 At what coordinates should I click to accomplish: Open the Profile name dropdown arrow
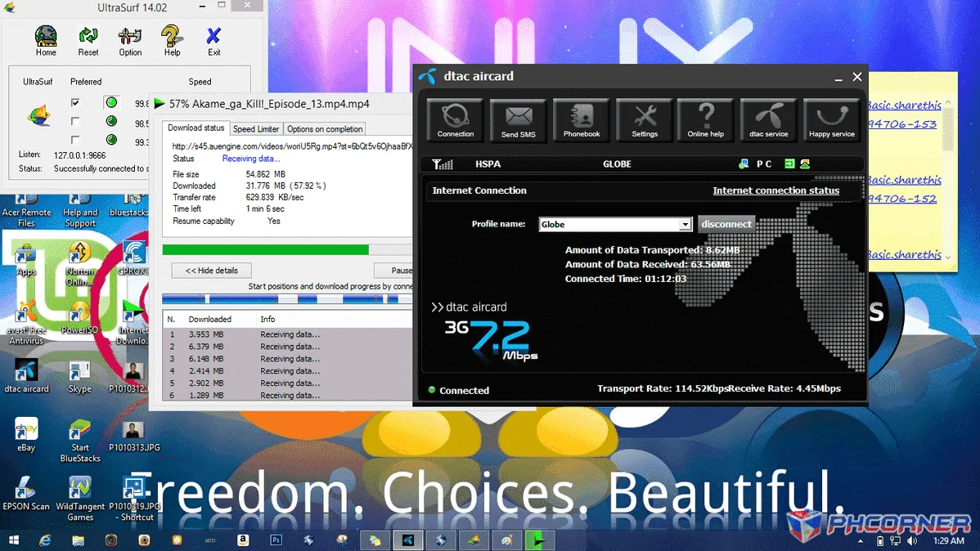[x=685, y=224]
